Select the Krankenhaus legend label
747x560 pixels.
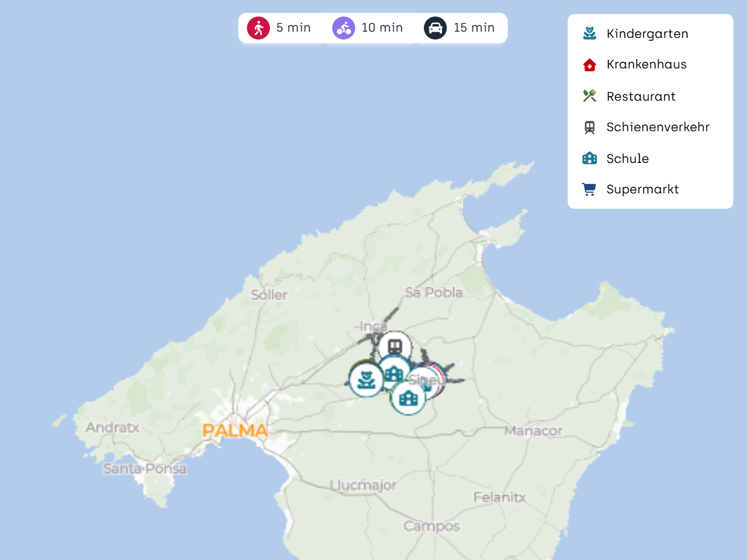(x=646, y=64)
